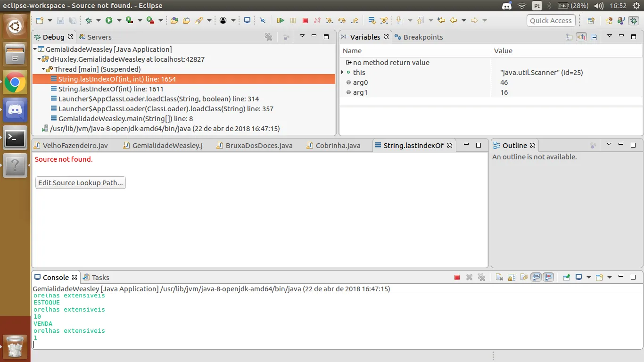Click the Resume debug icon

pyautogui.click(x=280, y=20)
